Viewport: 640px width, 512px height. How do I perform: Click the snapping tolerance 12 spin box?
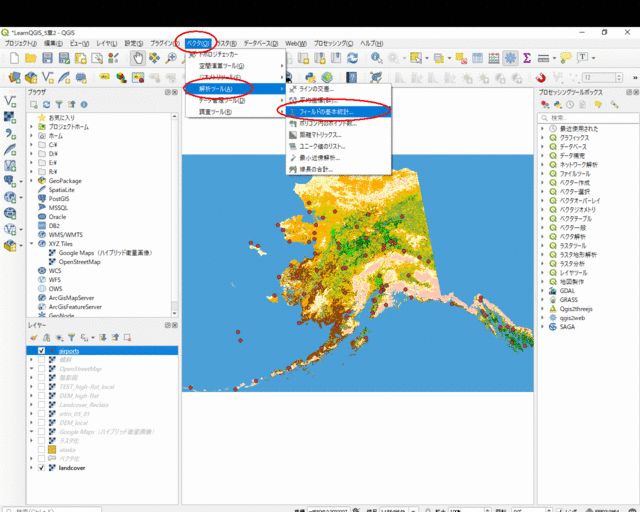tap(602, 77)
